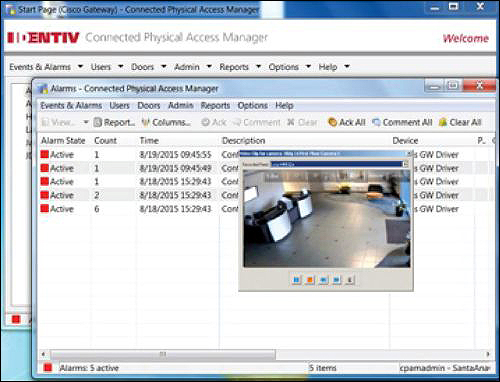This screenshot has width=500, height=382.
Task: Click the Clear toolbar button
Action: 302,123
